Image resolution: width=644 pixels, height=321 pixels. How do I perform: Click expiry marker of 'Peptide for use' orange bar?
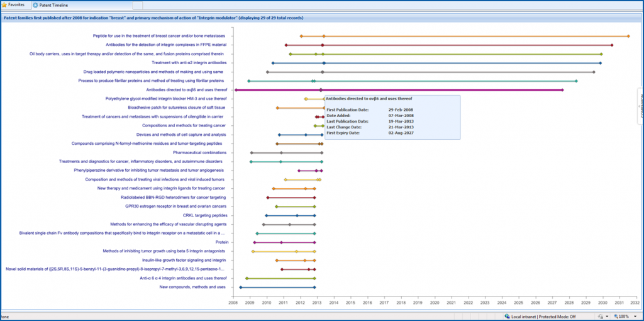tap(628, 36)
